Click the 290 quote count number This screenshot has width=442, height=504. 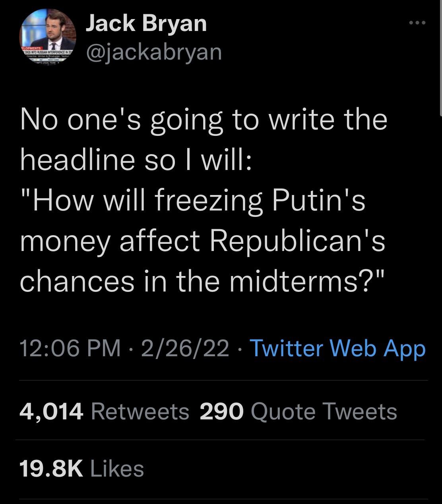tap(221, 411)
